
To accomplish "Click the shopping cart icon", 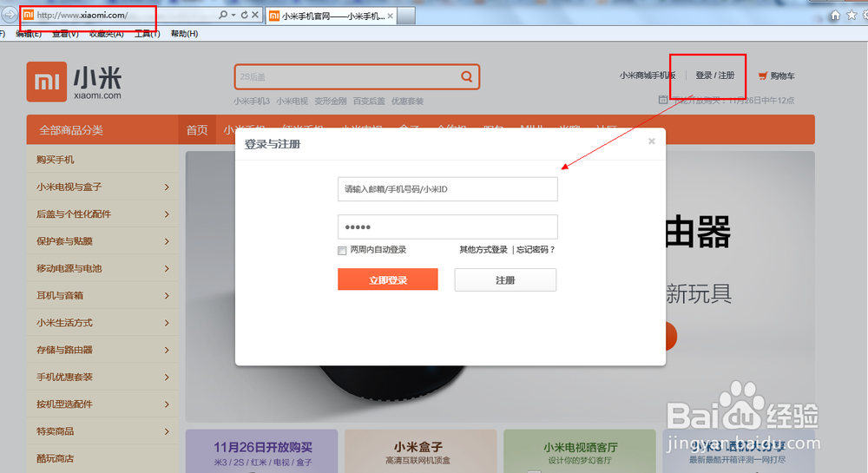I will pyautogui.click(x=763, y=76).
